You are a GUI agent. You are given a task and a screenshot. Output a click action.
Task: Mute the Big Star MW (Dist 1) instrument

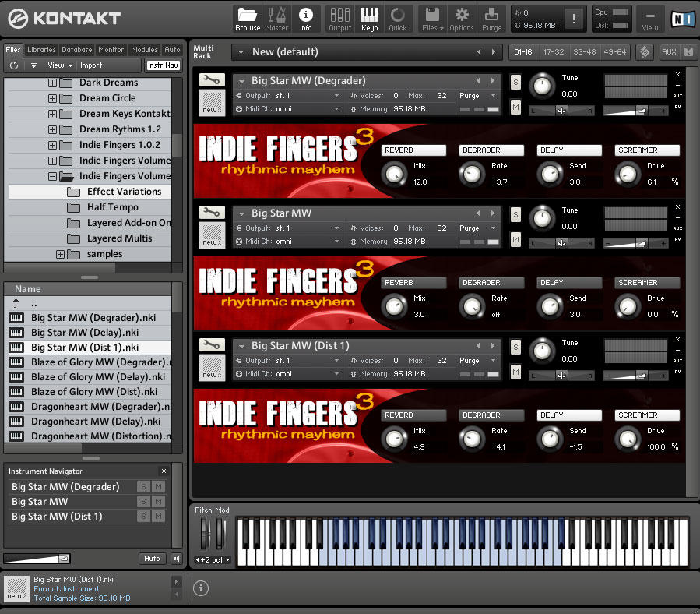515,372
